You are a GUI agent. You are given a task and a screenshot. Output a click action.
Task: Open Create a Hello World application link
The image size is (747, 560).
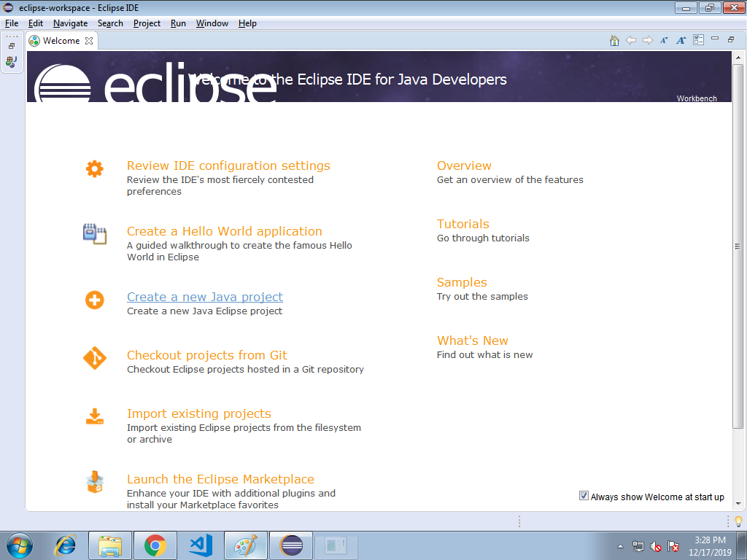tap(225, 231)
